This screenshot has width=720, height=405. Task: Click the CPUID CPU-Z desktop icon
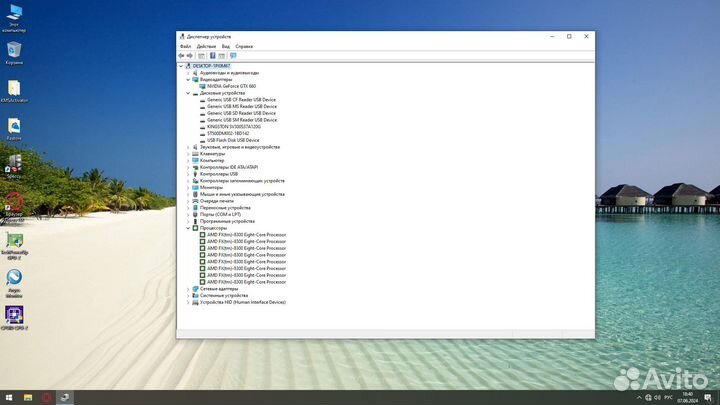14,316
